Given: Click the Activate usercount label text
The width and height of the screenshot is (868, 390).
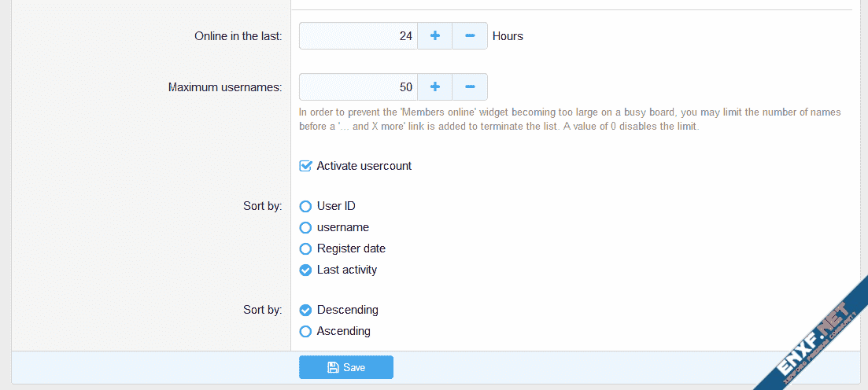Looking at the screenshot, I should click(364, 166).
